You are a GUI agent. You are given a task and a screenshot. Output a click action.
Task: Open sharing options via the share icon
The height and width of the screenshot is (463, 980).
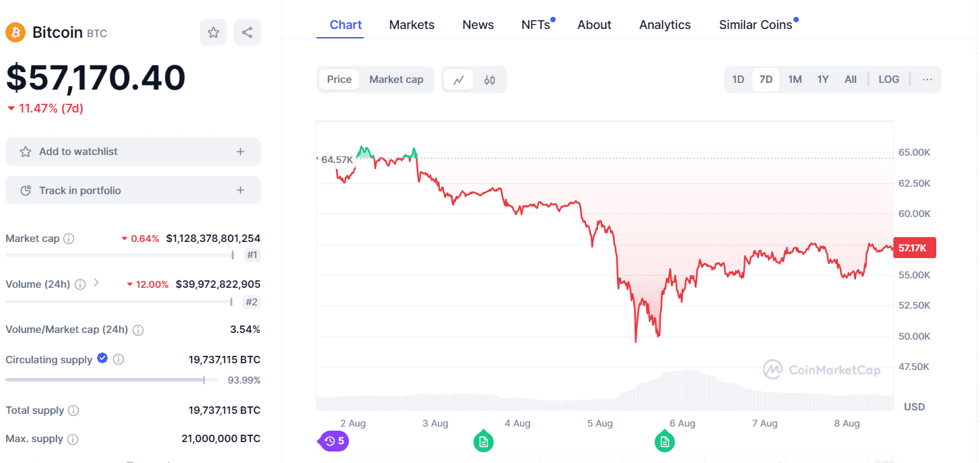pyautogui.click(x=247, y=32)
